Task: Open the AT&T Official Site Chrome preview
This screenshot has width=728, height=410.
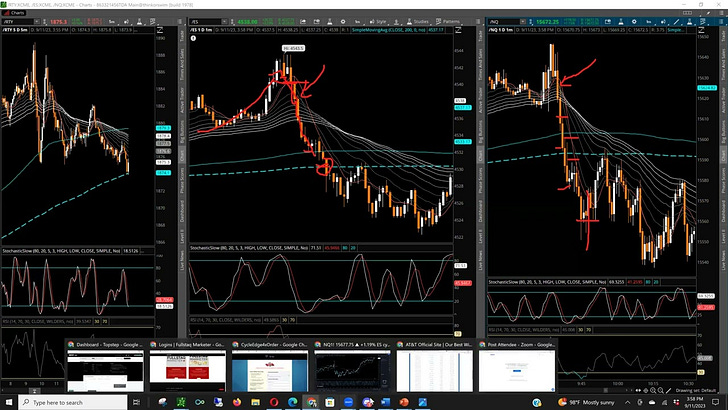Action: pyautogui.click(x=435, y=366)
